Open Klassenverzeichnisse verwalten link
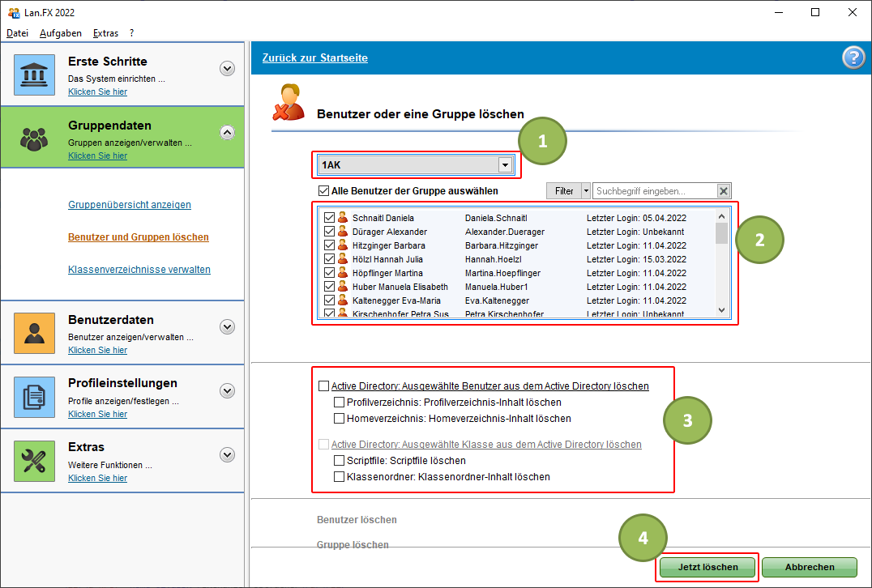Viewport: 872px width, 588px height. [139, 269]
